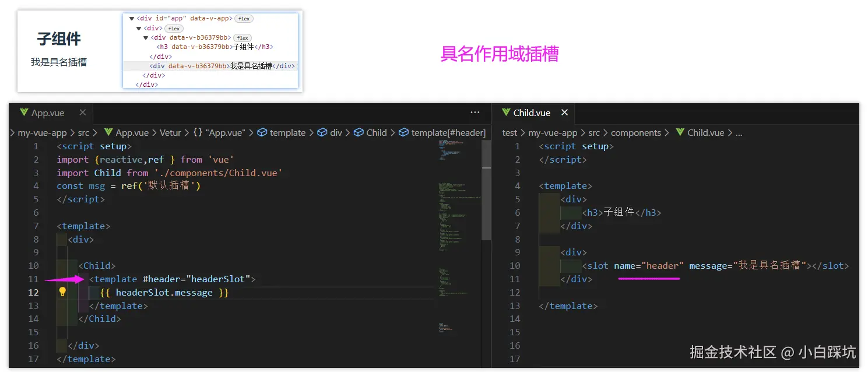Open the components breadcrumb in the Child.vue editor

[x=636, y=132]
